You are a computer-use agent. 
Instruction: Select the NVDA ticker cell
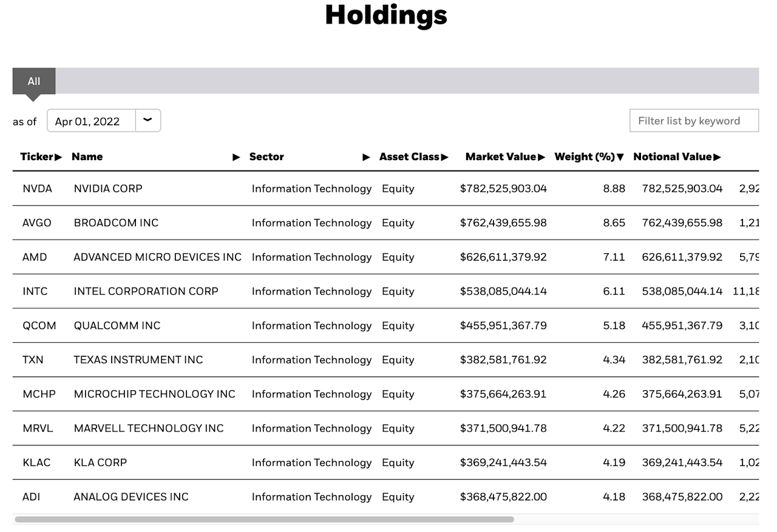38,189
